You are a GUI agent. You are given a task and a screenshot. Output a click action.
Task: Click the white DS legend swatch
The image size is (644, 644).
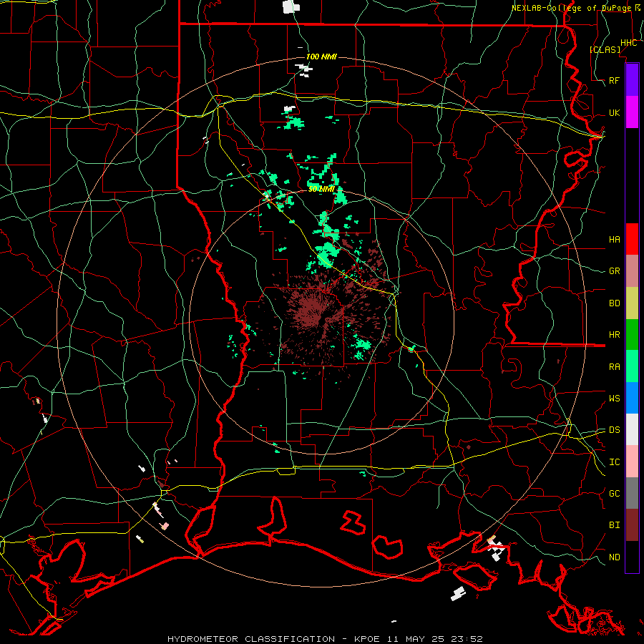tap(632, 429)
